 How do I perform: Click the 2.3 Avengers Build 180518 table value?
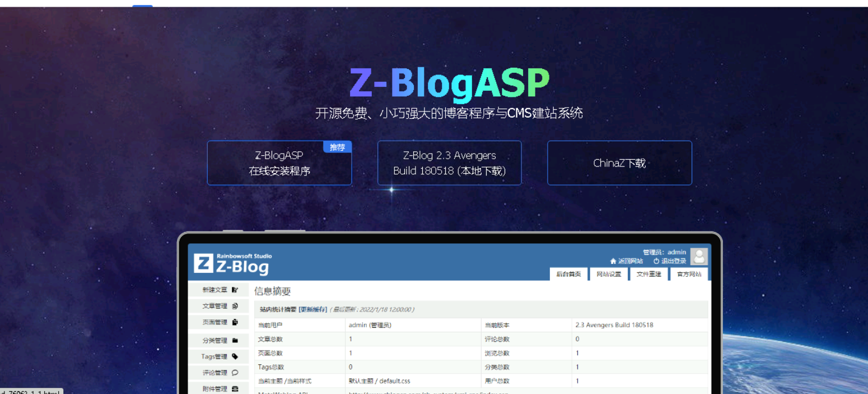614,325
